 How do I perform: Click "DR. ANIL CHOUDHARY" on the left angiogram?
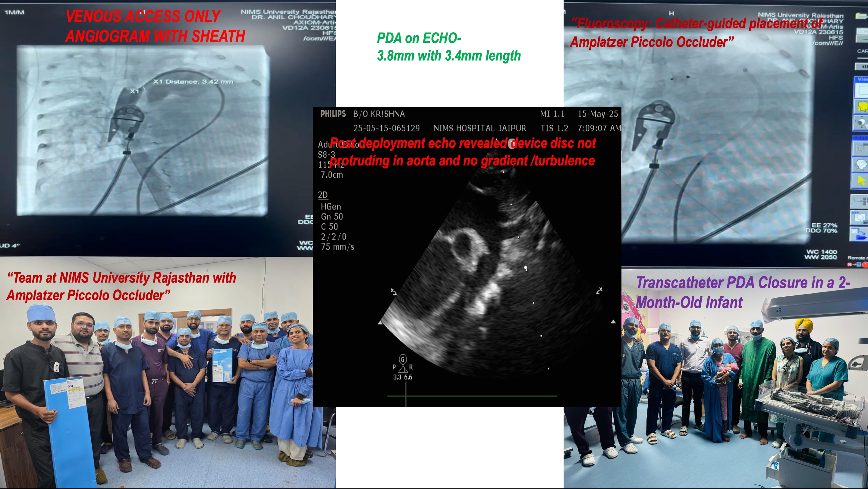pos(293,17)
